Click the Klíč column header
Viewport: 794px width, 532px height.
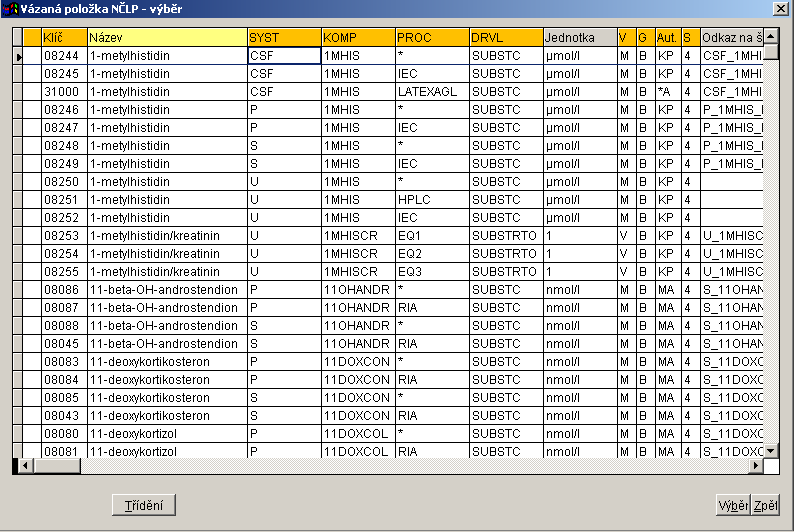coord(64,38)
